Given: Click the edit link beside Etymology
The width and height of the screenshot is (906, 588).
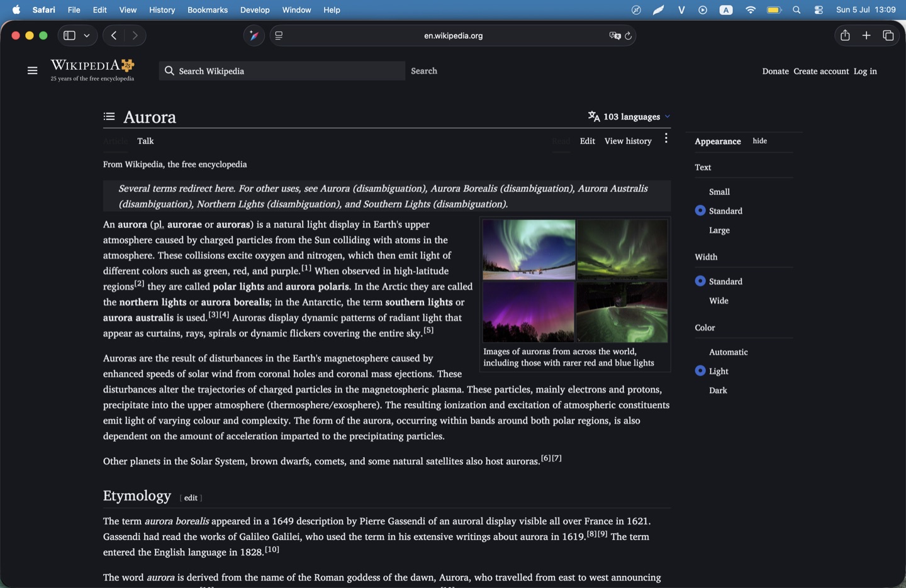Looking at the screenshot, I should click(191, 497).
